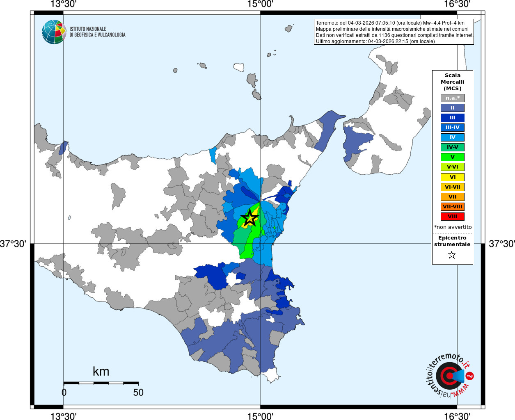The width and height of the screenshot is (515, 420).
Task: Select the VII orange legend swatch
Action: (x=453, y=197)
